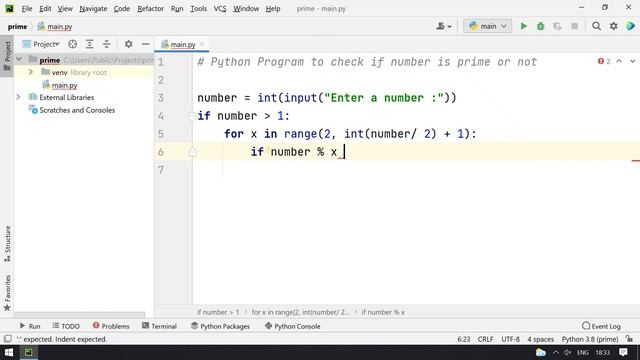Open the TODO tool window
The width and height of the screenshot is (640, 360).
click(x=66, y=326)
